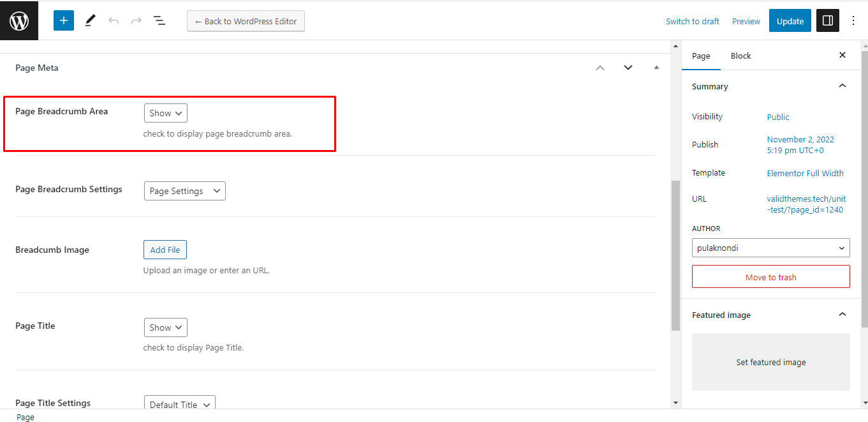
Task: Switch to the Block tab
Action: click(x=740, y=56)
